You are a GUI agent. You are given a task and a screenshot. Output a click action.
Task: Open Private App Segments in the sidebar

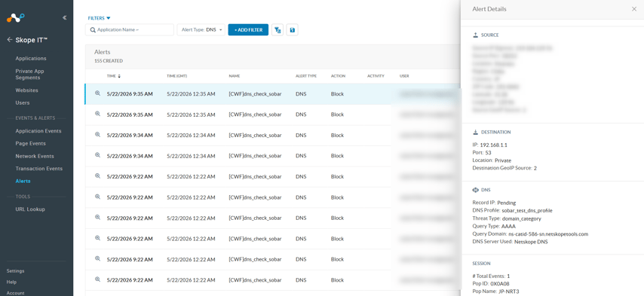click(29, 75)
